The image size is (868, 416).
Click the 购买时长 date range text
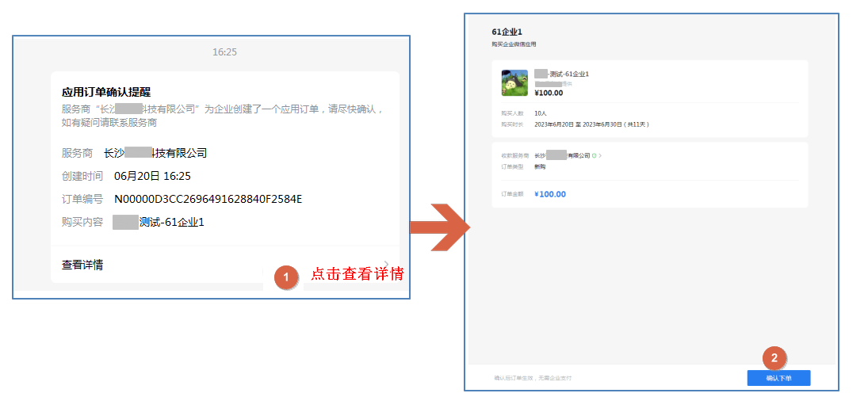[x=591, y=124]
